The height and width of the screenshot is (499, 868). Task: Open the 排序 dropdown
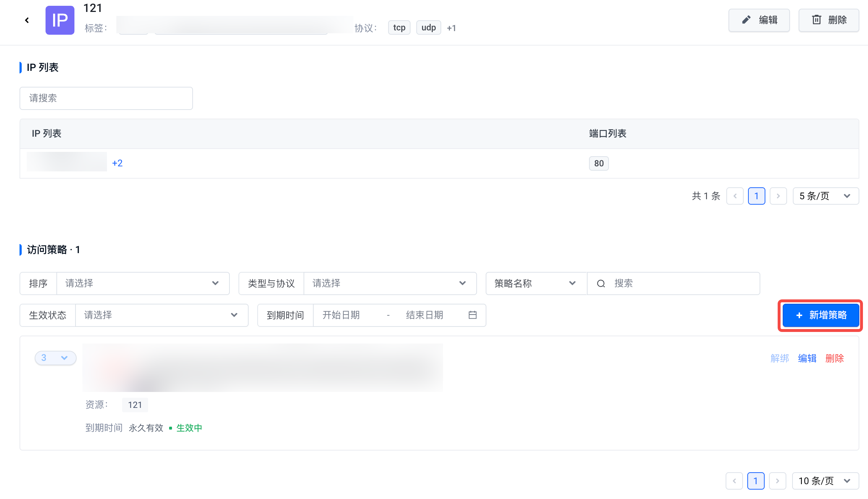[143, 283]
